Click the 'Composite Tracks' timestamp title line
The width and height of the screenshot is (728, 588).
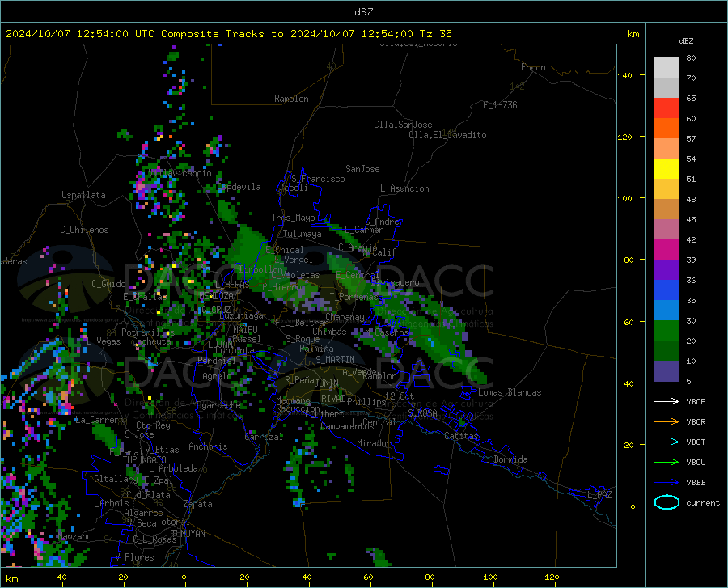point(228,34)
